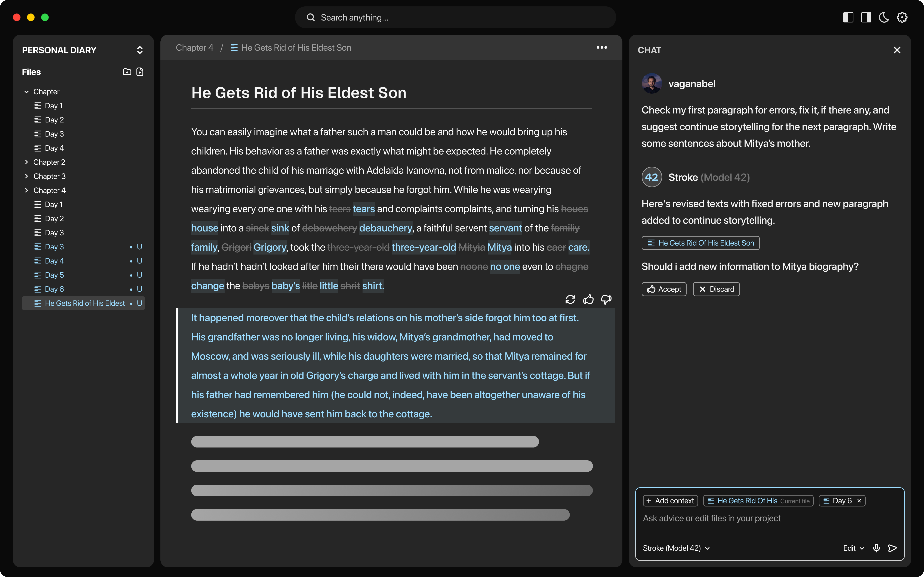Toggle the right chat panel
Viewport: 924px width, 577px height.
pyautogui.click(x=866, y=17)
